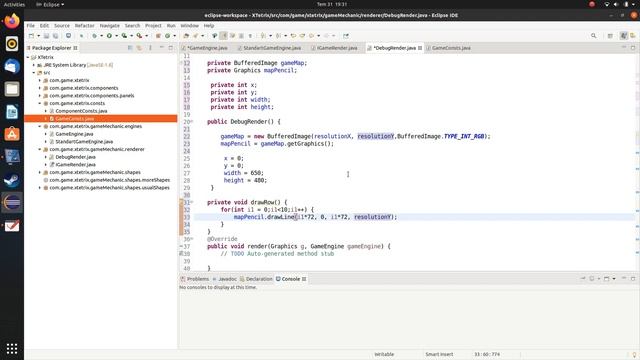Close the Console view tab
This screenshot has width=640, height=360.
[x=304, y=279]
